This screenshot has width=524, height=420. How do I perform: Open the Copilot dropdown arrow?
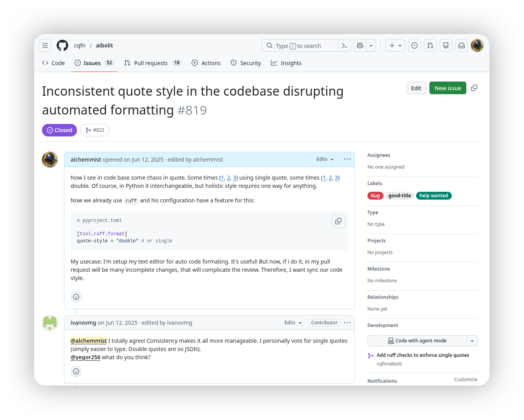coord(371,45)
